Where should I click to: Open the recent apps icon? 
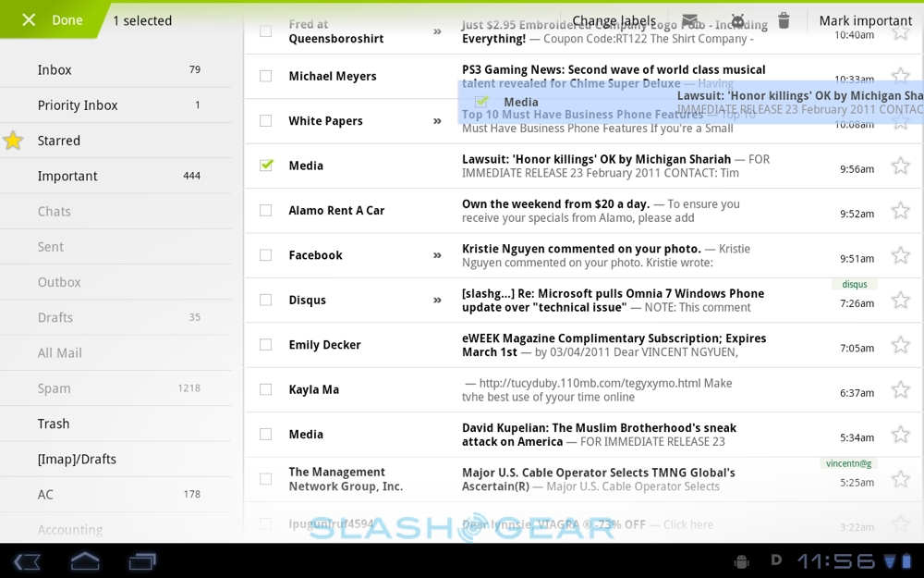[142, 560]
